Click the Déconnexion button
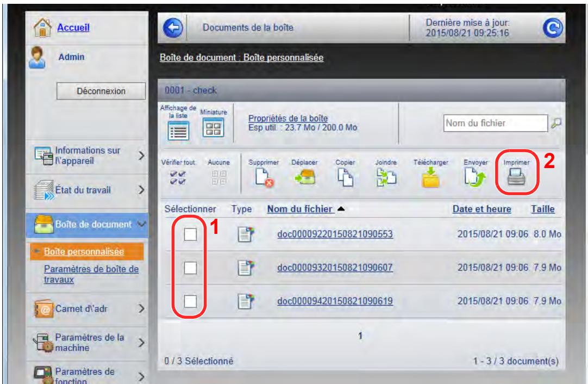This screenshot has width=588, height=384. coord(101,91)
